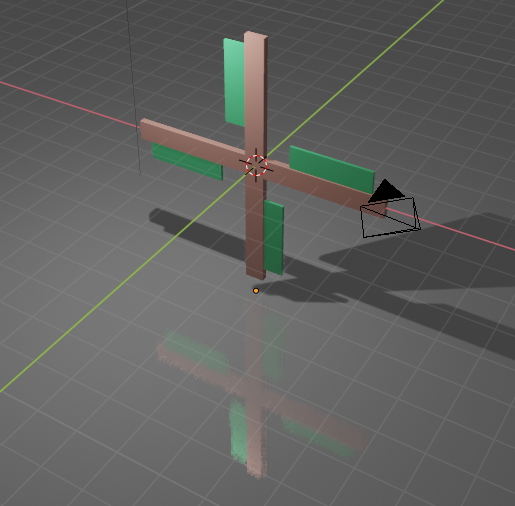
Task: Select the camera object wireframe
Action: 390,209
